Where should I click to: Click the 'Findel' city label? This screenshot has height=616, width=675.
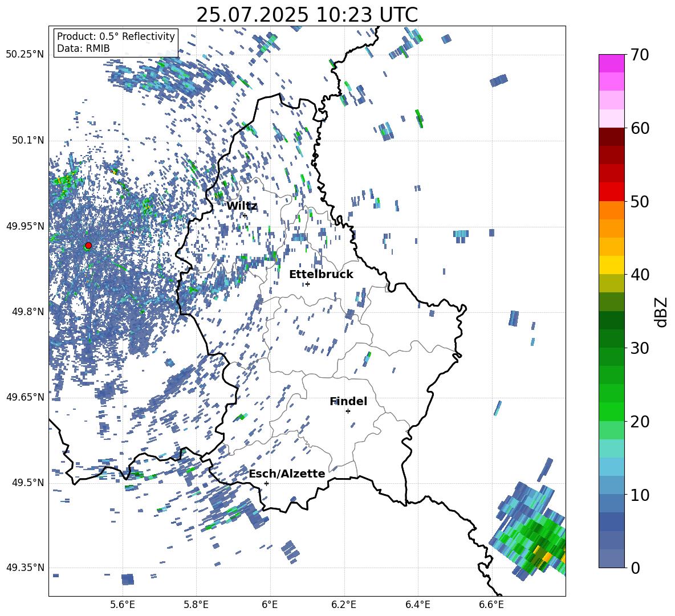(348, 401)
